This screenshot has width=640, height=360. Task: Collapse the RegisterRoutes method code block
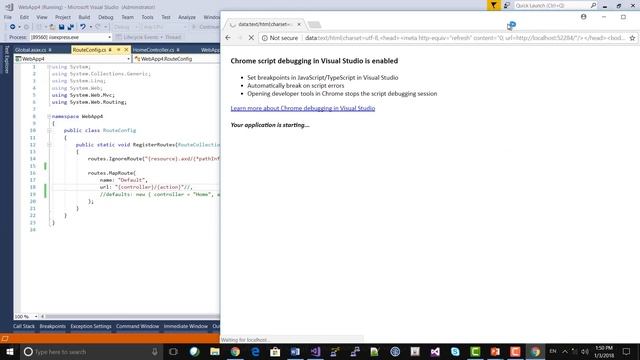click(49, 145)
